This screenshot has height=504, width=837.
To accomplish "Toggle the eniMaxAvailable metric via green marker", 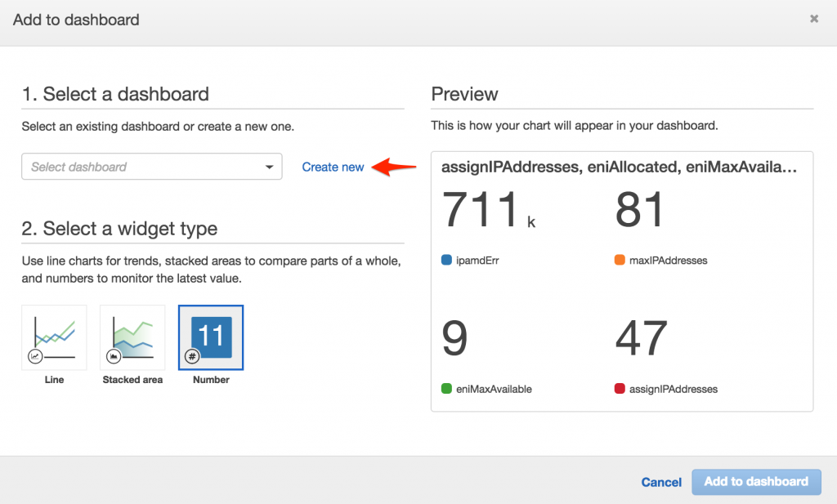I will 446,389.
